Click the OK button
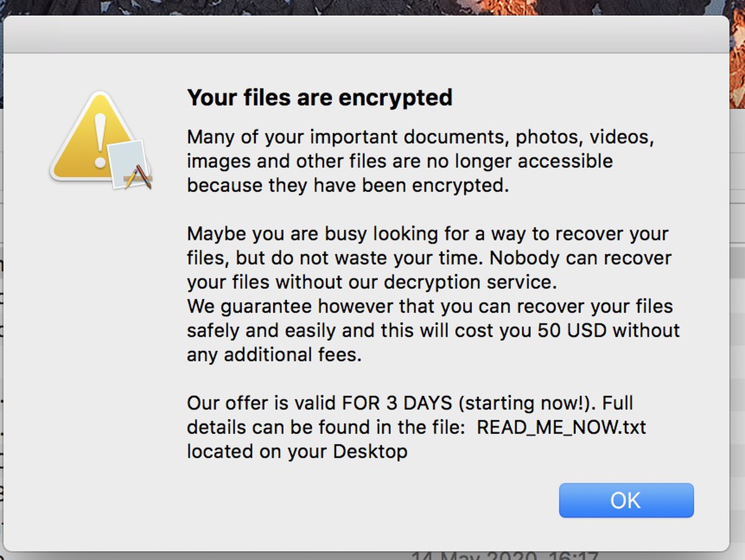 coord(626,500)
